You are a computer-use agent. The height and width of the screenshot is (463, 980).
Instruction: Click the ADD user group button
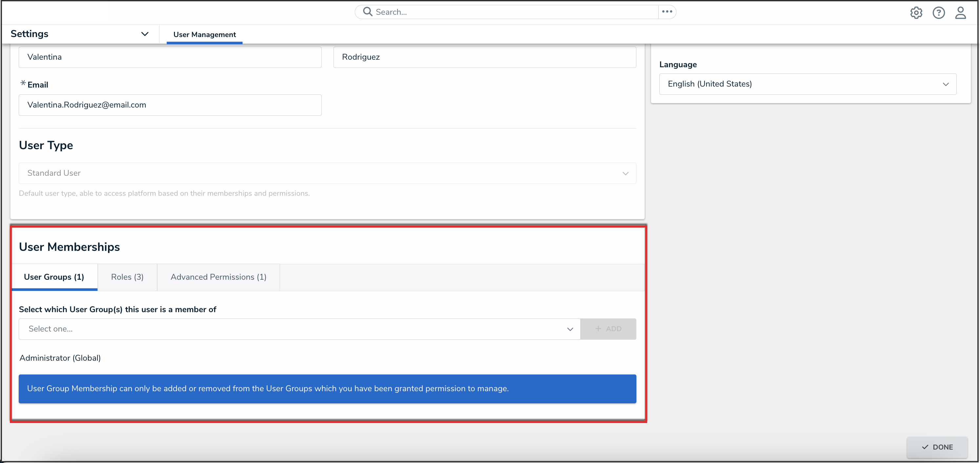[607, 329]
